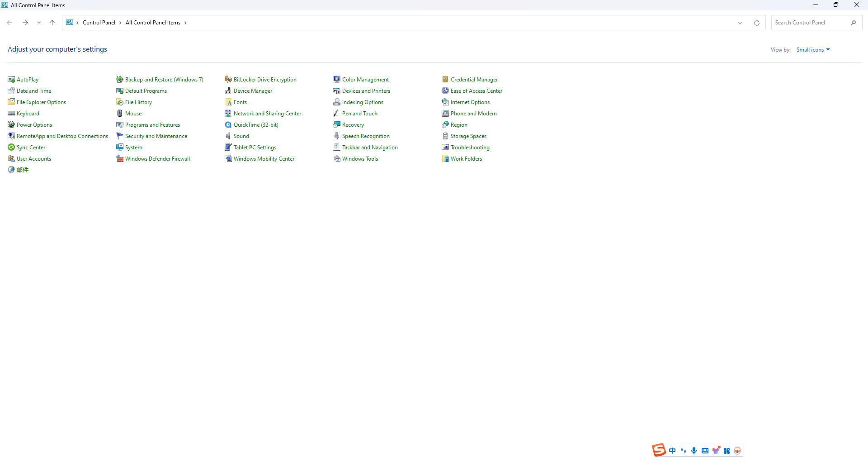868x467 pixels.
Task: Open Network and Sharing Center link
Action: pyautogui.click(x=267, y=114)
